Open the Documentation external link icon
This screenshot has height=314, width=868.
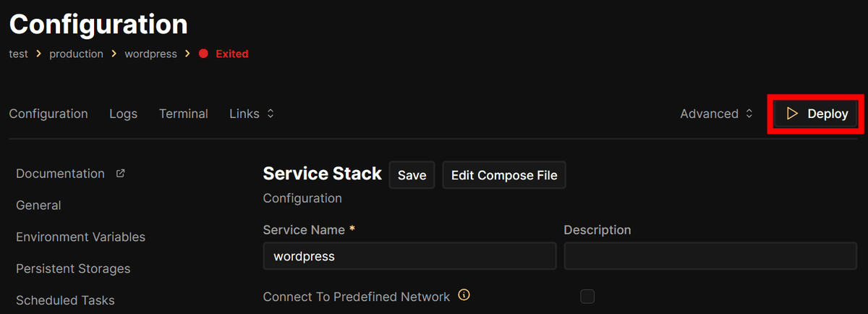tap(121, 174)
